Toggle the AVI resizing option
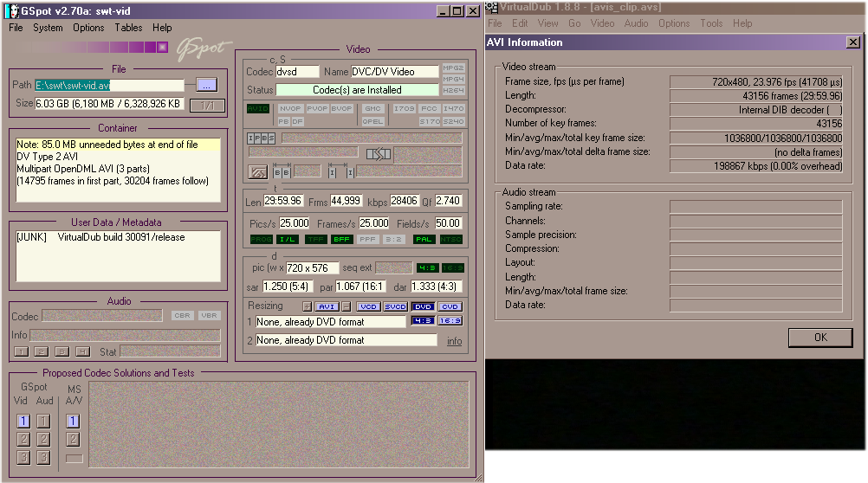 [327, 306]
